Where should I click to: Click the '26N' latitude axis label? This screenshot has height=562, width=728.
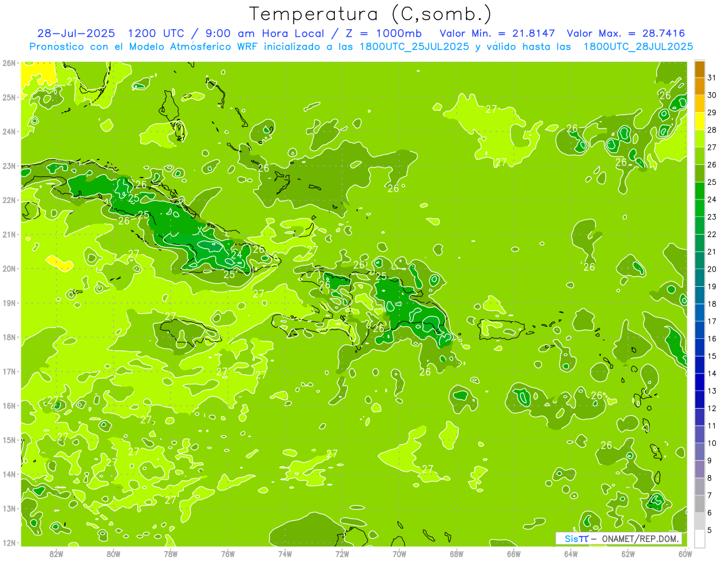tap(9, 63)
